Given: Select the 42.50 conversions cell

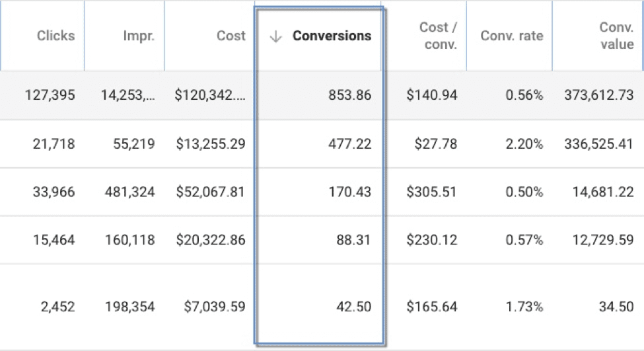Looking at the screenshot, I should [353, 307].
